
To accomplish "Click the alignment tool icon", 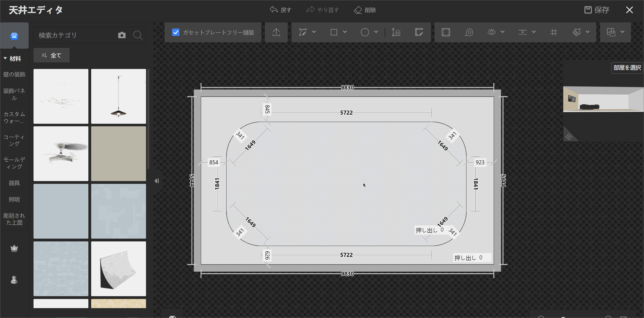I will (x=523, y=32).
